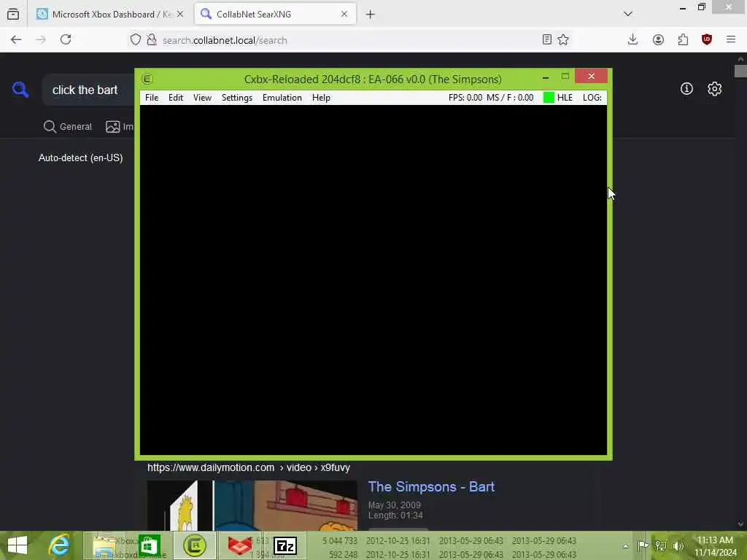The height and width of the screenshot is (560, 747).
Task: Click the LOG: status label
Action: tap(592, 98)
